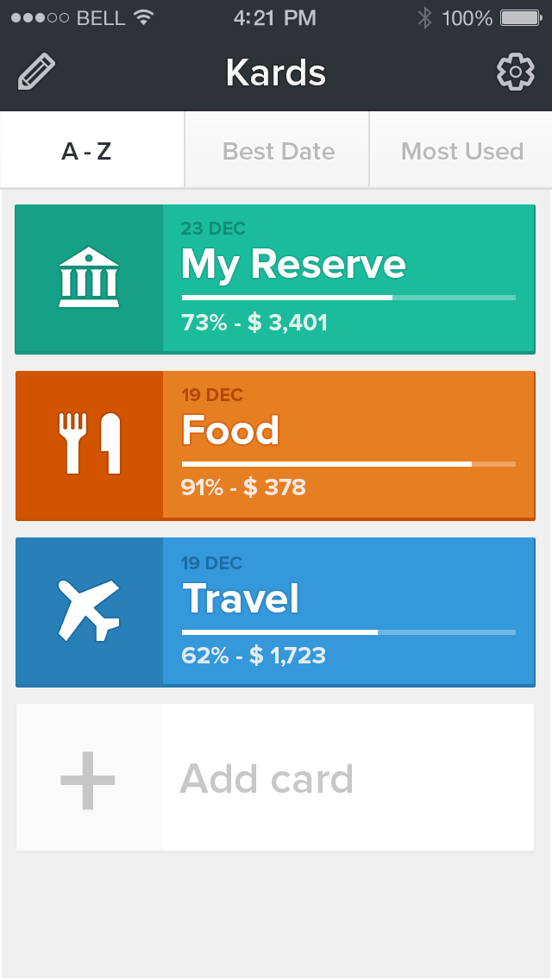Switch to the Most Used tab
The width and height of the screenshot is (552, 980).
coord(461,152)
